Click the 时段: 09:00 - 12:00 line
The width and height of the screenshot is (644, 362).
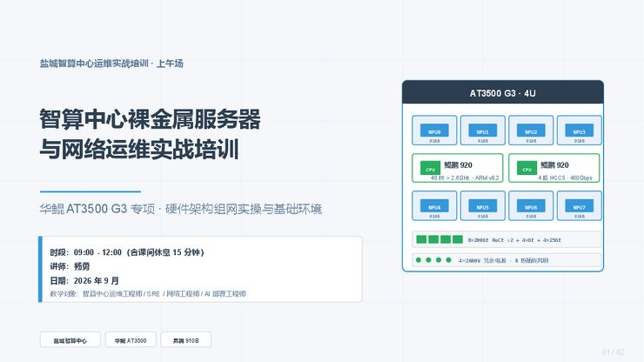pyautogui.click(x=127, y=252)
